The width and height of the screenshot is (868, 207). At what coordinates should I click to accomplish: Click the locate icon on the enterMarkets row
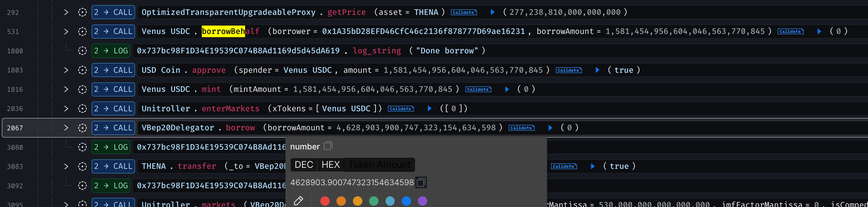pyautogui.click(x=82, y=109)
